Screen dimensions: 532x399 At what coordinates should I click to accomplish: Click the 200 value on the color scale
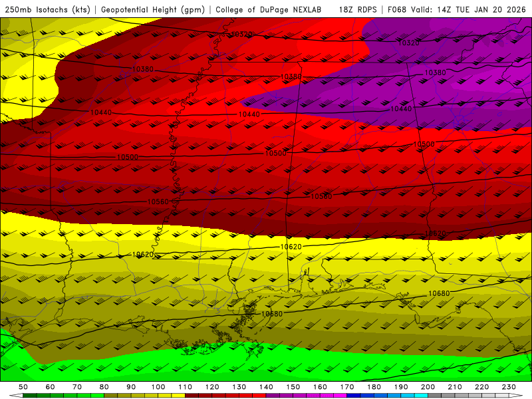[428, 387]
